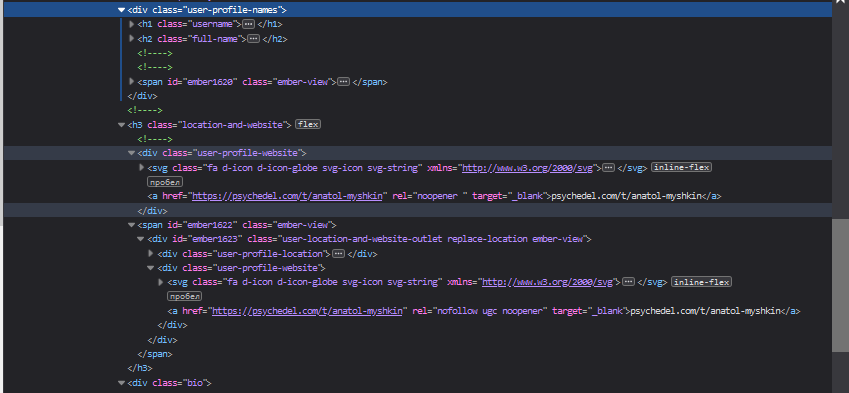Select target="_blank" in the nofollow anchor row

[589, 311]
